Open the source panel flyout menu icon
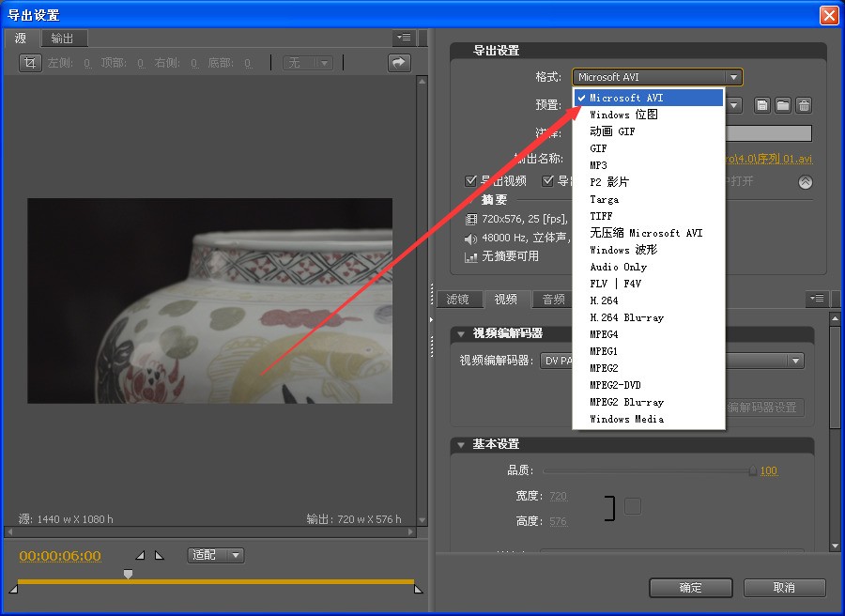The image size is (845, 616). 404,38
